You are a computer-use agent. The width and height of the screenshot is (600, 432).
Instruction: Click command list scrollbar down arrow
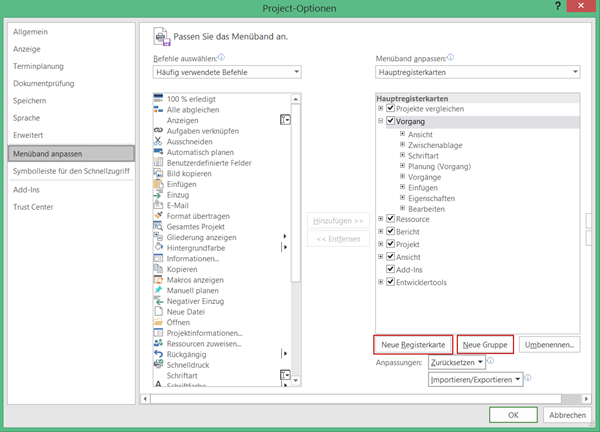point(296,381)
